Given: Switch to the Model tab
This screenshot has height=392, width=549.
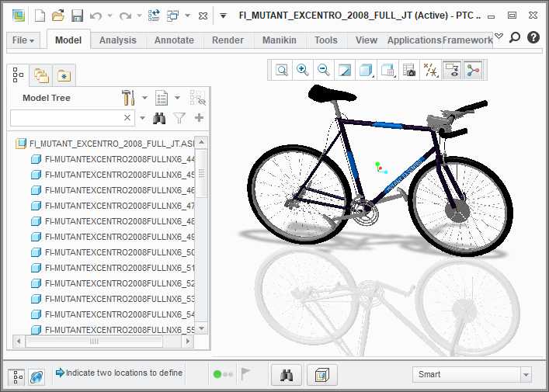Looking at the screenshot, I should (x=68, y=40).
